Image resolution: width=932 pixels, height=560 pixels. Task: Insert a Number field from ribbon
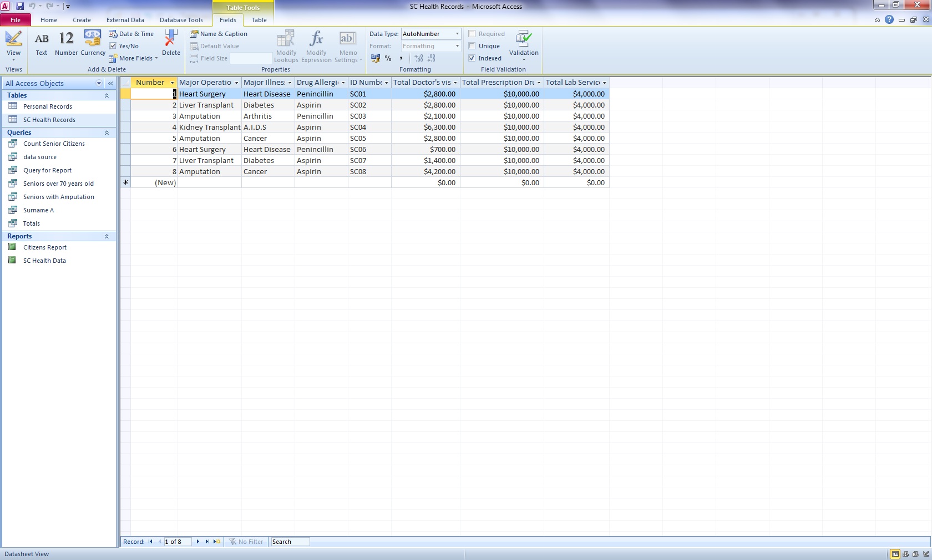pos(66,44)
